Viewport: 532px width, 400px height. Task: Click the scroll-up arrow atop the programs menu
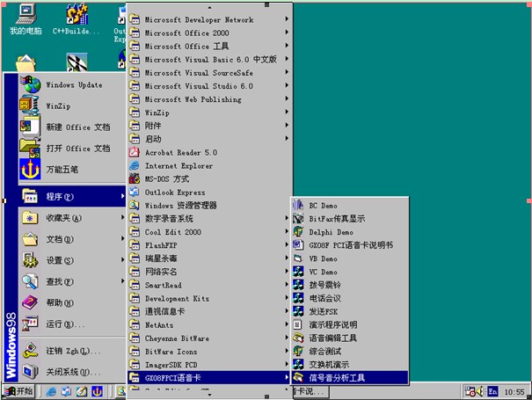(x=209, y=4)
